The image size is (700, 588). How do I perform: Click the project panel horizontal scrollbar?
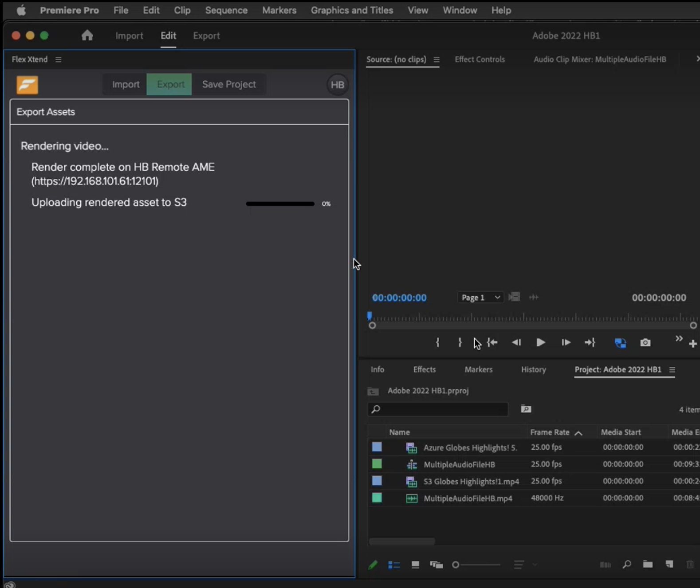pyautogui.click(x=402, y=541)
